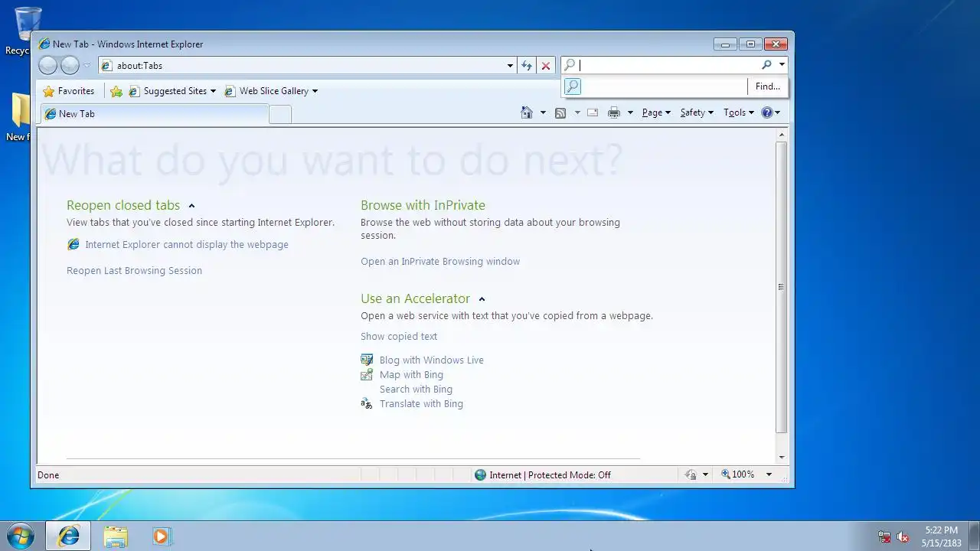The height and width of the screenshot is (551, 980).
Task: Open the Tools menu
Action: (x=739, y=112)
